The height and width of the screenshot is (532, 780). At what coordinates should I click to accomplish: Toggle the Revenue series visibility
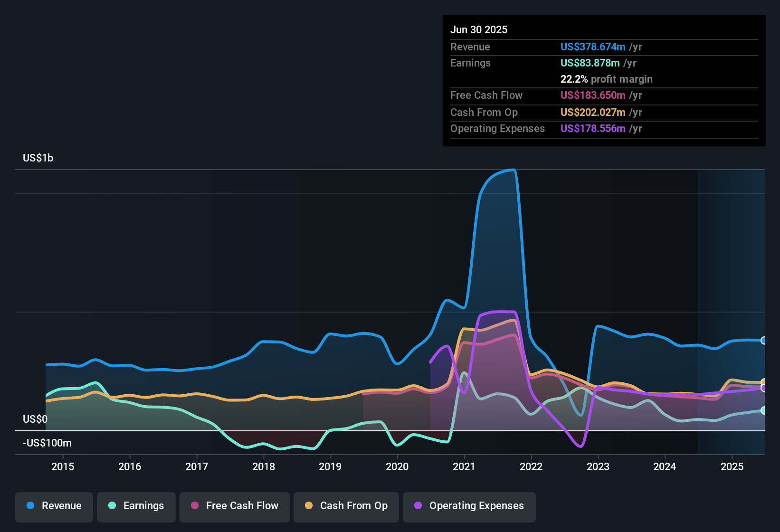[x=54, y=506]
